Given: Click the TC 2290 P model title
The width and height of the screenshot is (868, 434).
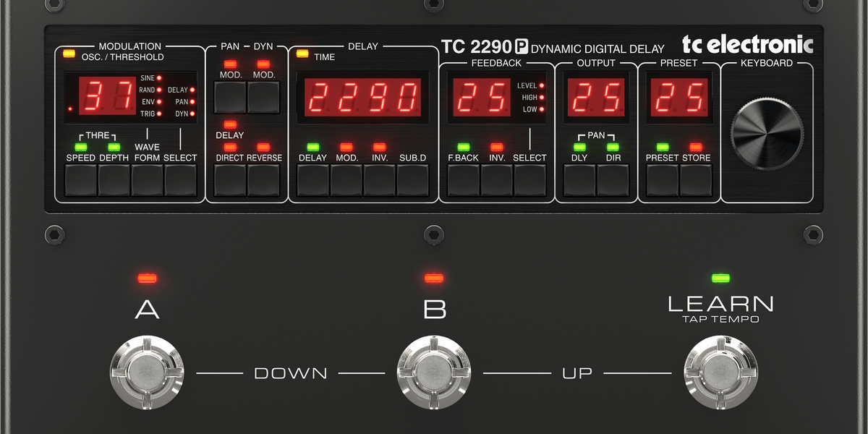Looking at the screenshot, I should pyautogui.click(x=485, y=47).
